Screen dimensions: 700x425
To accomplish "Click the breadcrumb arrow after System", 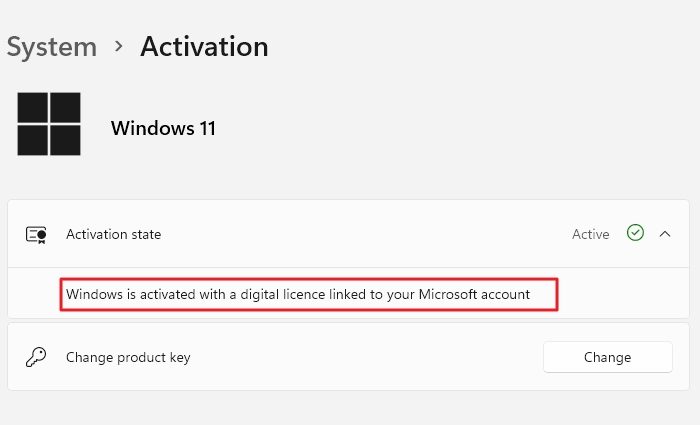I will click(x=119, y=46).
